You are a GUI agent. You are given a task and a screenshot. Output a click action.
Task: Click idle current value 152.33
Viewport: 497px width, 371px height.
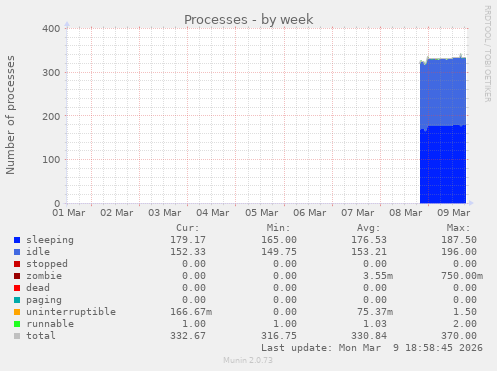188,252
